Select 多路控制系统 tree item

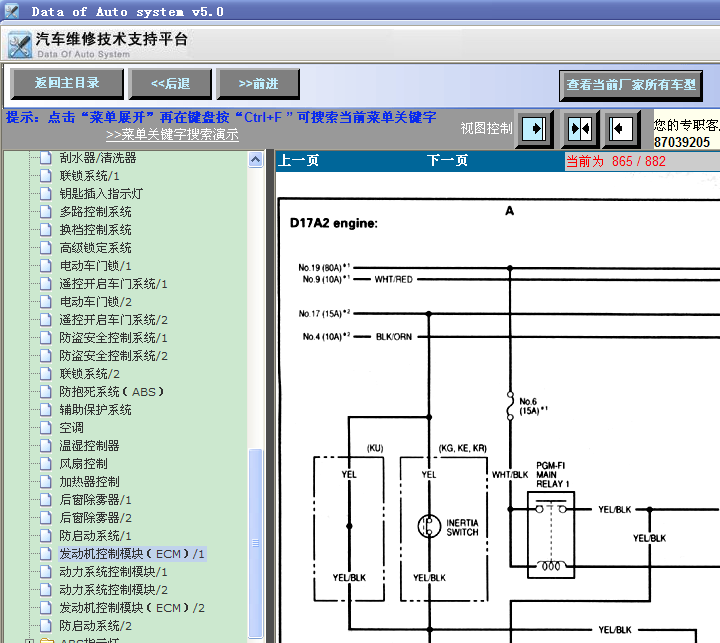(x=96, y=212)
